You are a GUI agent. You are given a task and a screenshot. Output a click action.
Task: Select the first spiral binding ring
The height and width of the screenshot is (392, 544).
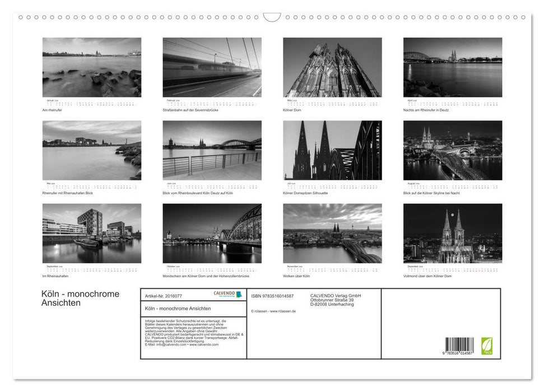[x=22, y=17]
